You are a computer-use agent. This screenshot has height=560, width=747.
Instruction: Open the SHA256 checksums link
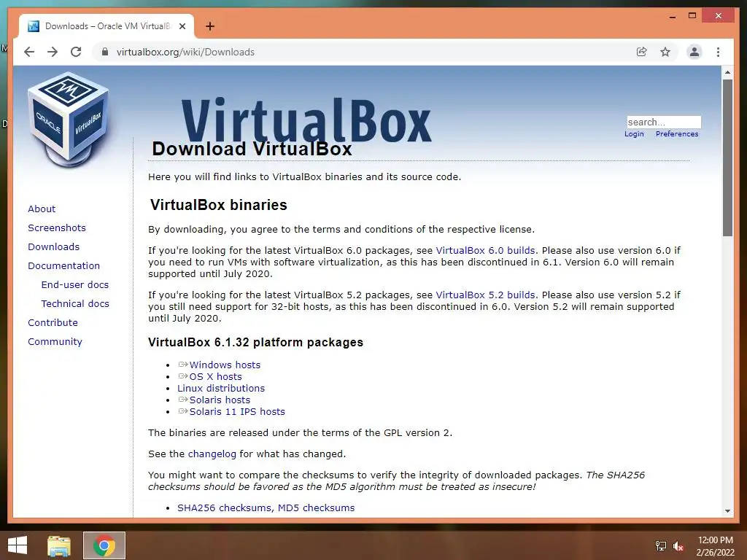[x=225, y=508]
